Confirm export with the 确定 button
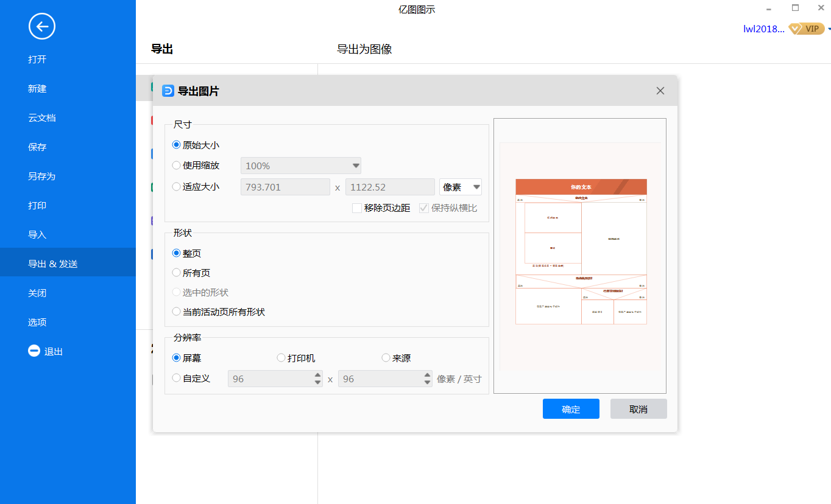The height and width of the screenshot is (504, 831). point(571,409)
